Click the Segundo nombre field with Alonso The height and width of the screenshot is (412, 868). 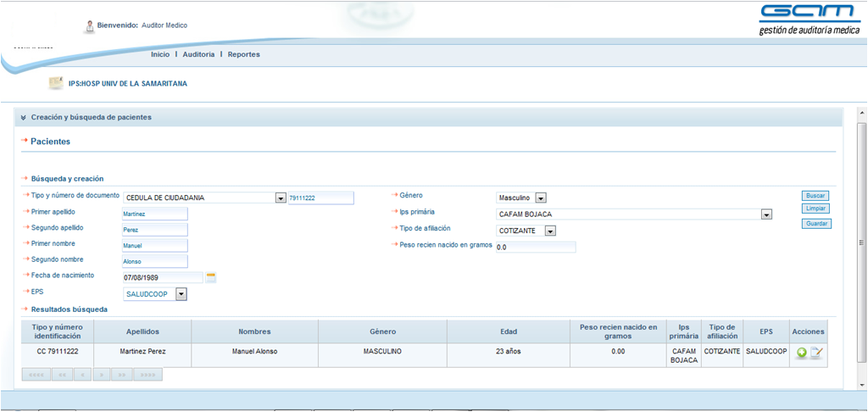coord(155,261)
